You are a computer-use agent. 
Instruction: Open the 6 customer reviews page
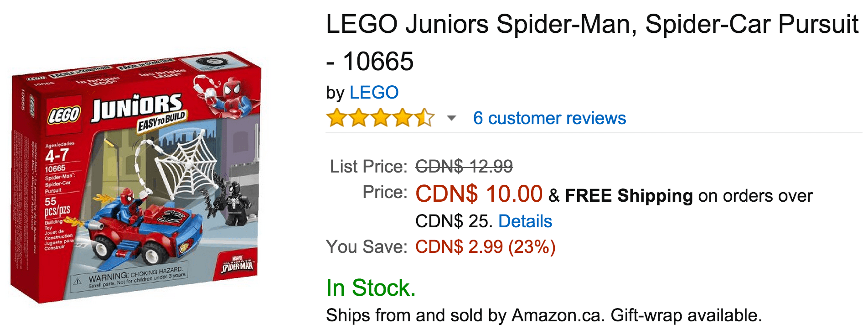[549, 118]
